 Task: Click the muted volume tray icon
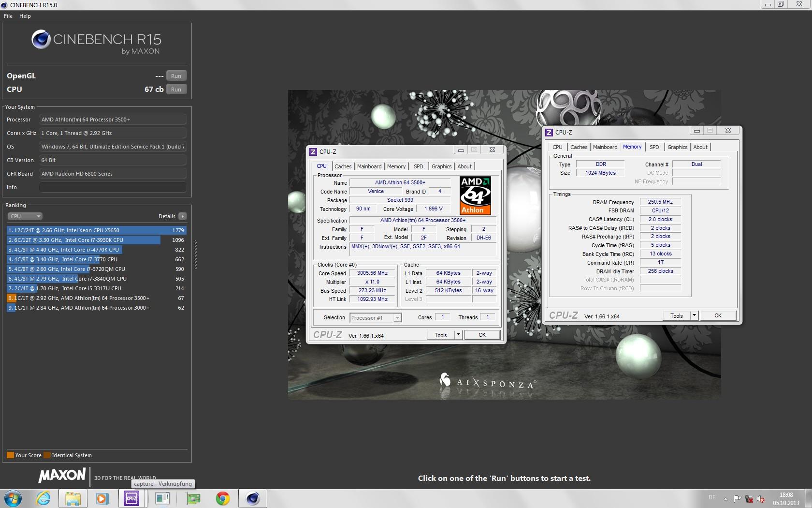[760, 499]
